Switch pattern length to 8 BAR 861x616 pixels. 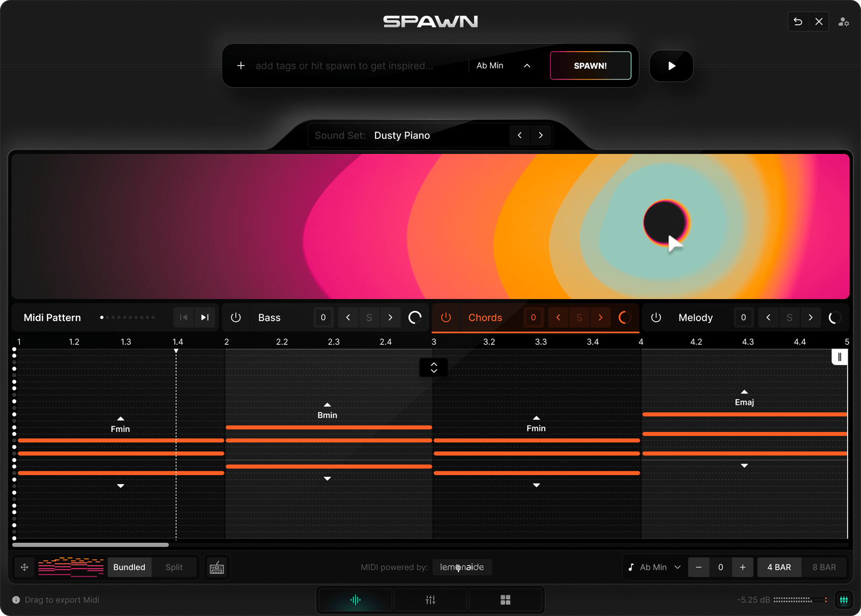coord(824,567)
